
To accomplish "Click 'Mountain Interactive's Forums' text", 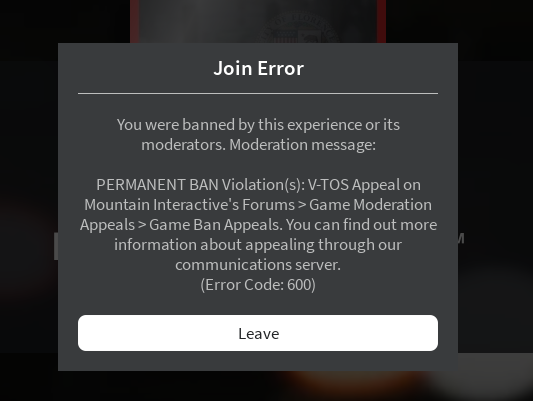I will (x=189, y=205).
